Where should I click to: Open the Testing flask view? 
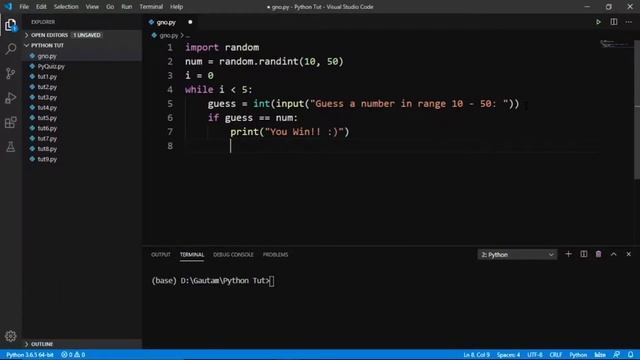(x=11, y=147)
